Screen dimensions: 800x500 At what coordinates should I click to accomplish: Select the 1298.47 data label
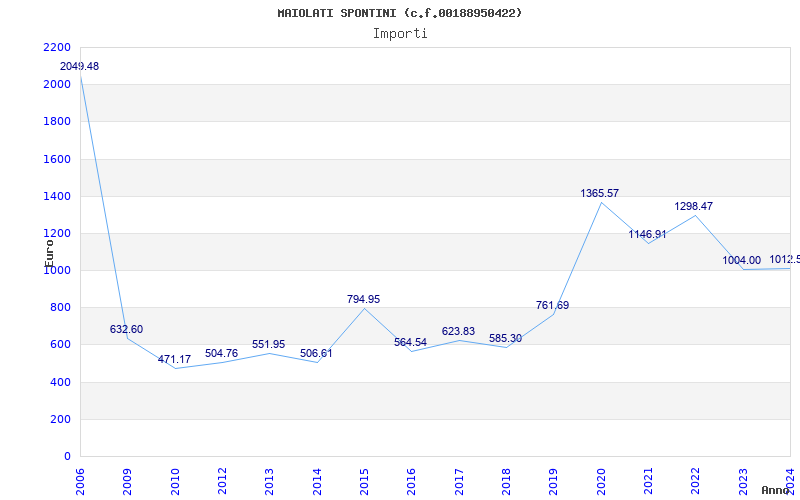pyautogui.click(x=694, y=206)
